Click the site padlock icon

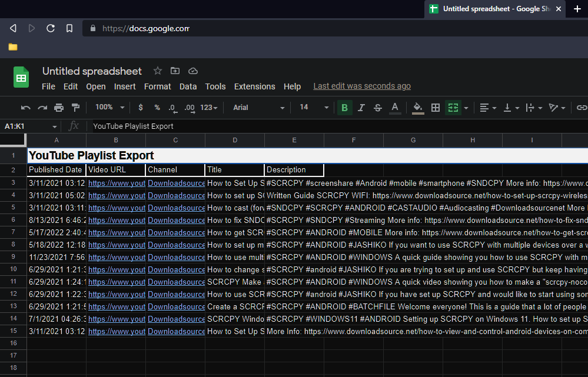click(93, 28)
